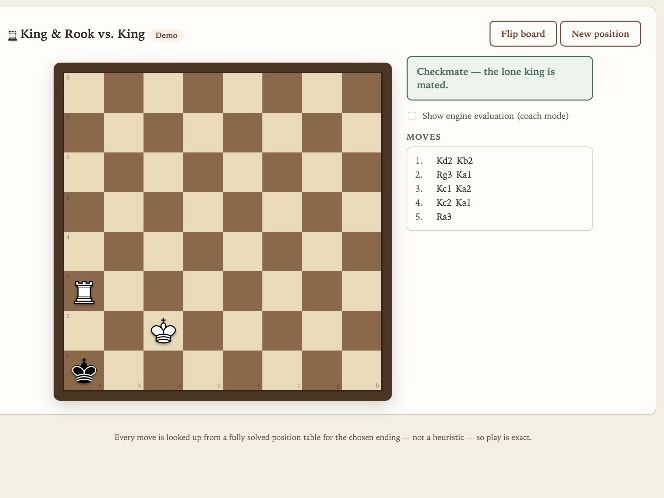Click the Flip board button
The height and width of the screenshot is (498, 664).
pyautogui.click(x=523, y=34)
